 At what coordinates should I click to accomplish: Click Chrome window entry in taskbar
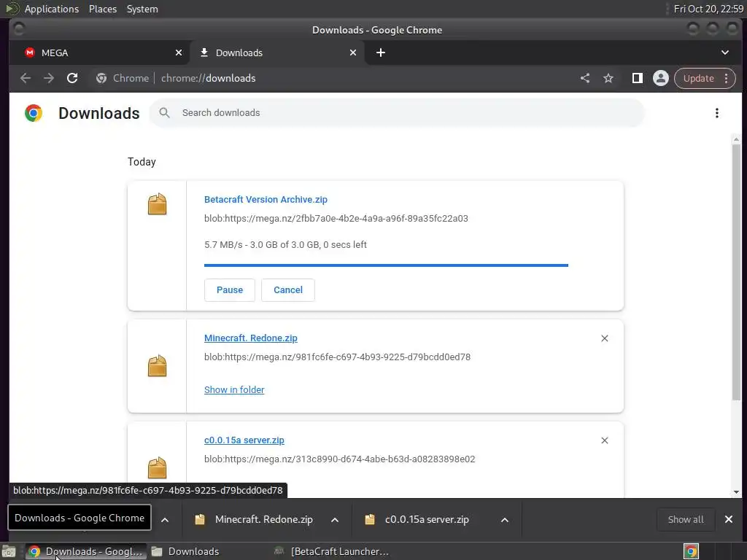[x=86, y=551]
